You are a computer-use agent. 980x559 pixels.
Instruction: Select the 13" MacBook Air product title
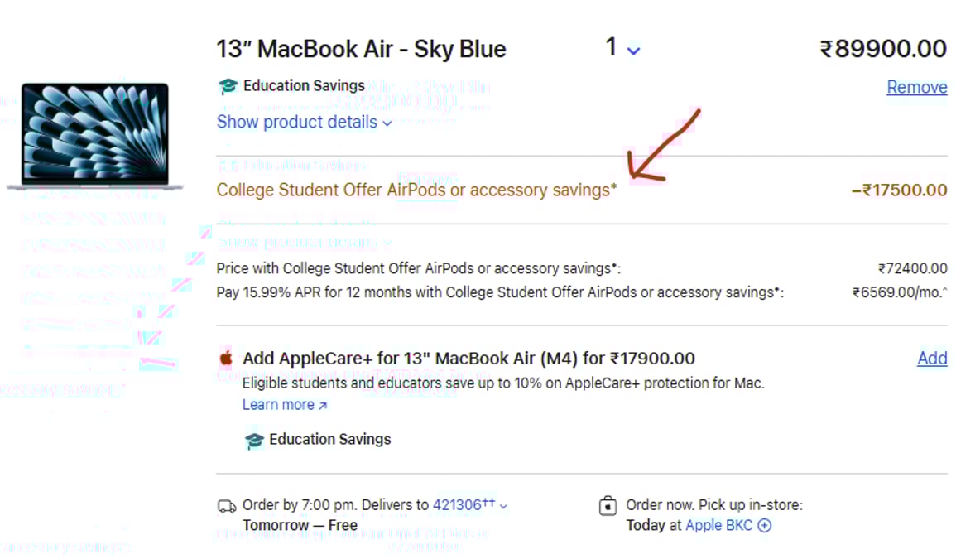coord(360,48)
